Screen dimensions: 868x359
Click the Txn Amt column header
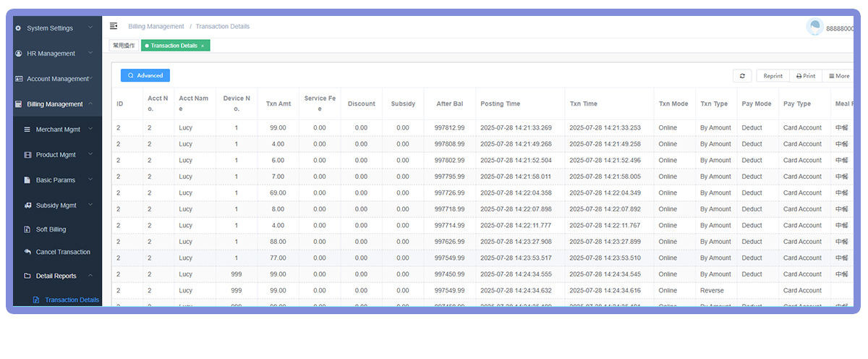[277, 104]
